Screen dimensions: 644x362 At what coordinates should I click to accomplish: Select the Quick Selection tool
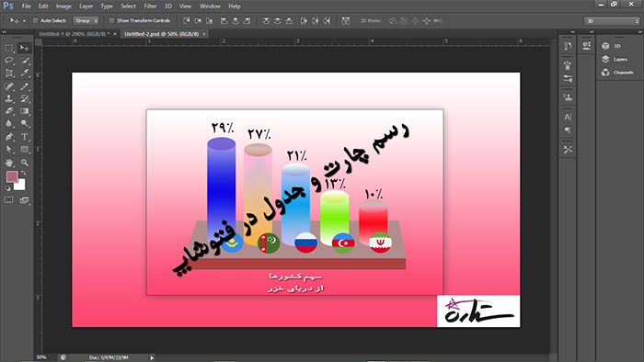click(x=24, y=61)
